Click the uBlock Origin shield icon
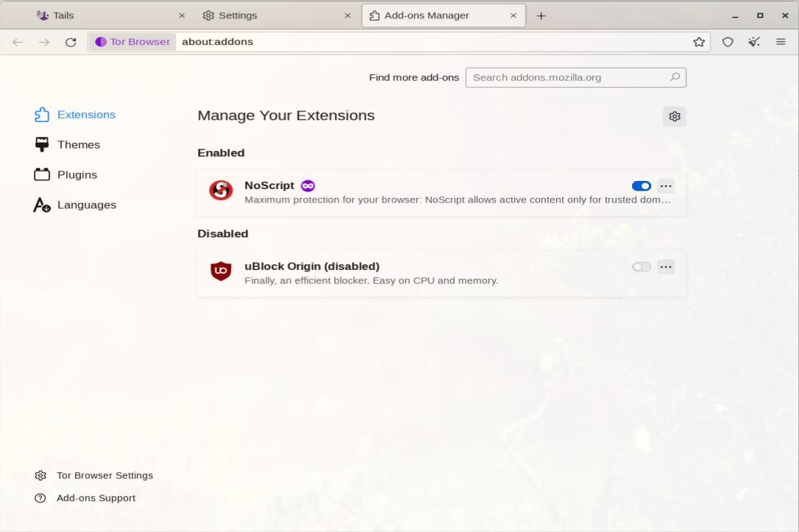 pyautogui.click(x=221, y=272)
